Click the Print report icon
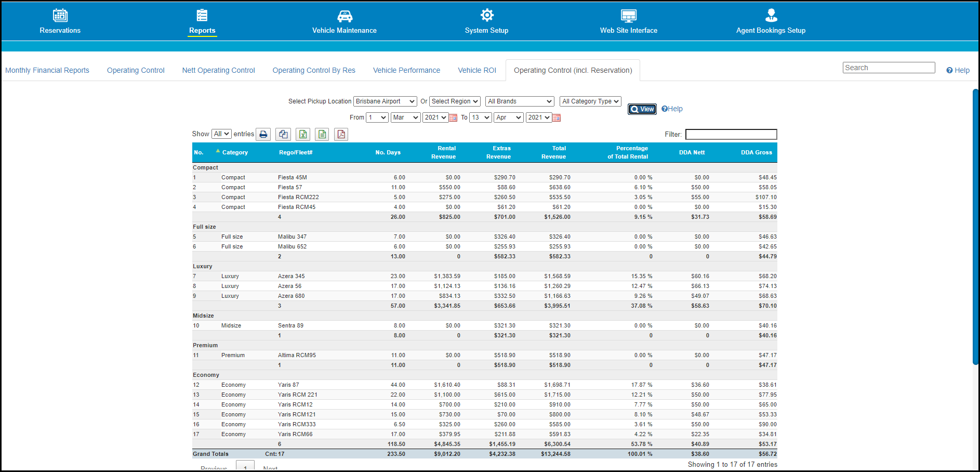Viewport: 980px width, 472px height. [x=263, y=135]
